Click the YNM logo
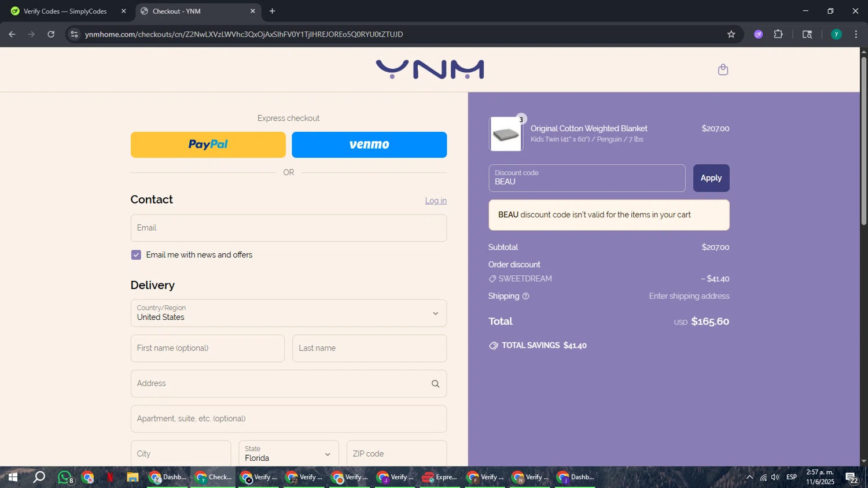This screenshot has height=488, width=868. coord(430,69)
